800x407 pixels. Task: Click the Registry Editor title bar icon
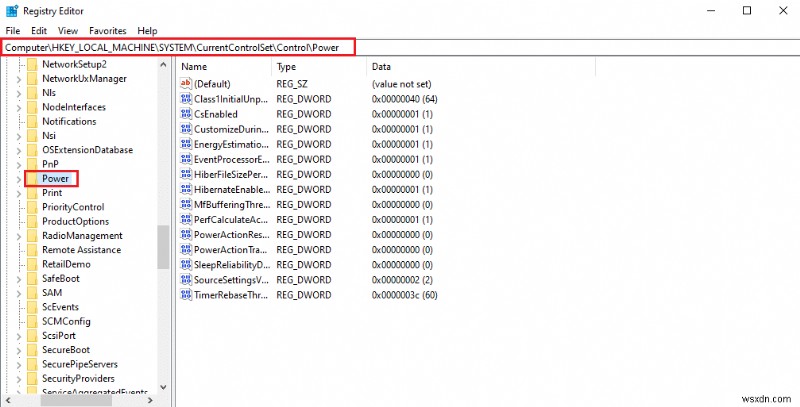pyautogui.click(x=12, y=11)
